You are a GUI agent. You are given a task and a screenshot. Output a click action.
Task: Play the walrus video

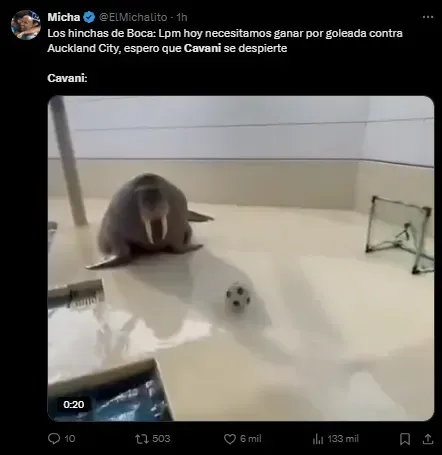tap(241, 258)
